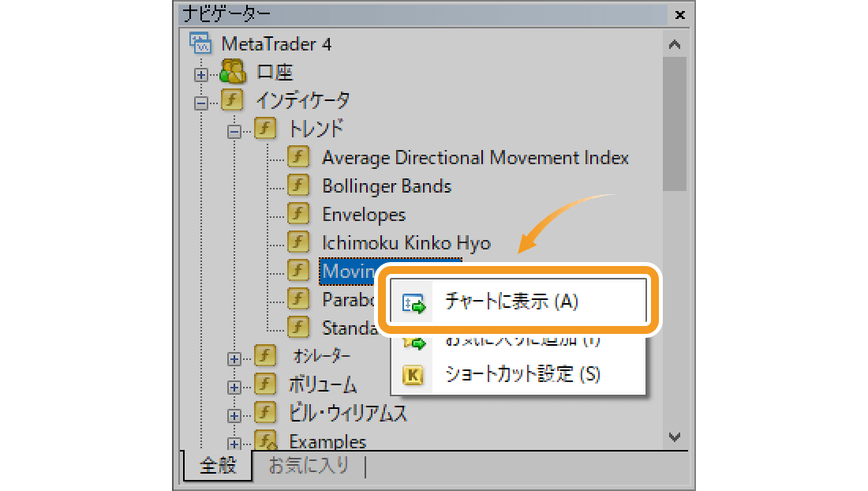Viewport: 868px width, 491px height.
Task: Select the ビル・ウィリアムス label
Action: pyautogui.click(x=348, y=413)
